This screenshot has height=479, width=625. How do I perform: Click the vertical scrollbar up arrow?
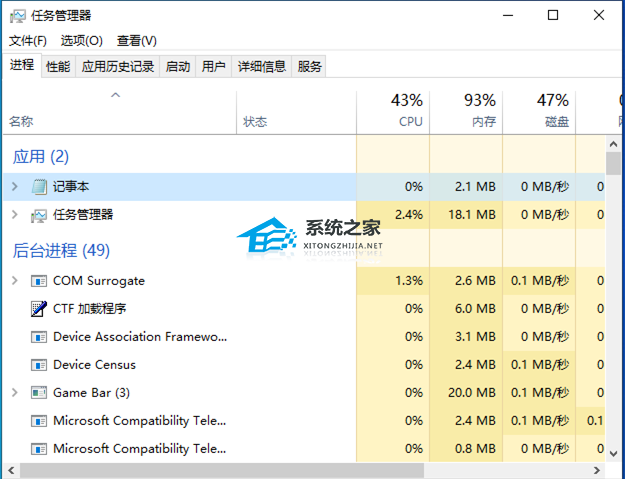click(x=613, y=144)
